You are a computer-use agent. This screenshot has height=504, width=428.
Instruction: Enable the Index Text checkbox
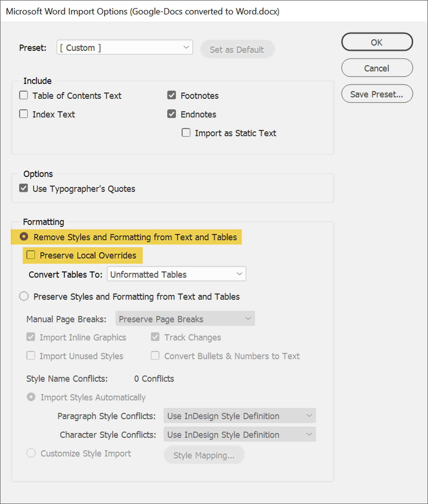23,114
